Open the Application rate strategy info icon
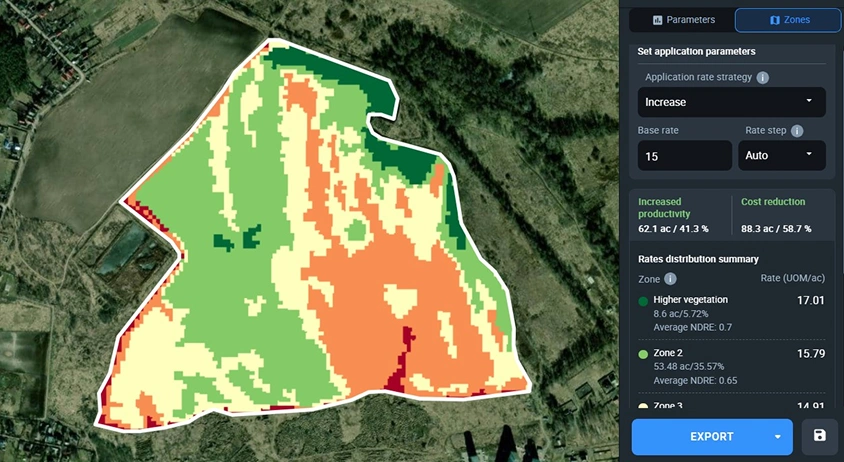Image resolution: width=844 pixels, height=462 pixels. click(x=763, y=78)
